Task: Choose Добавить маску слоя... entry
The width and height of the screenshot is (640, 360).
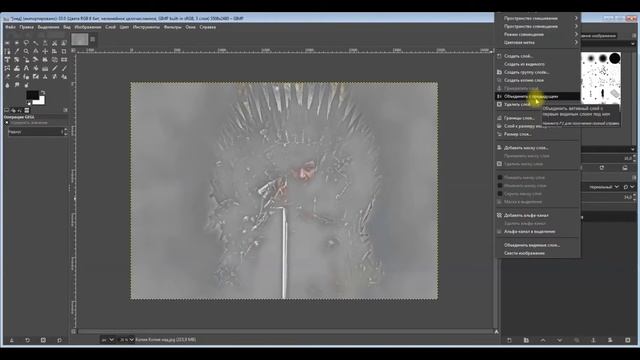Action: click(537, 148)
